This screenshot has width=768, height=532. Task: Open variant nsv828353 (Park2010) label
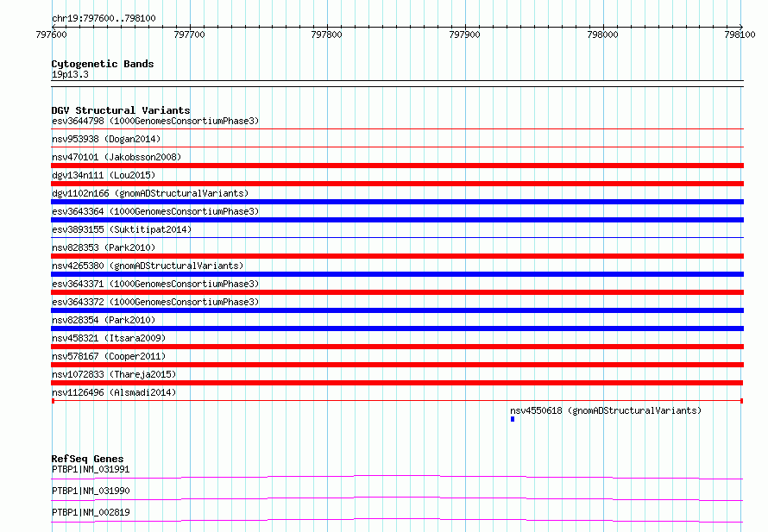click(x=104, y=247)
